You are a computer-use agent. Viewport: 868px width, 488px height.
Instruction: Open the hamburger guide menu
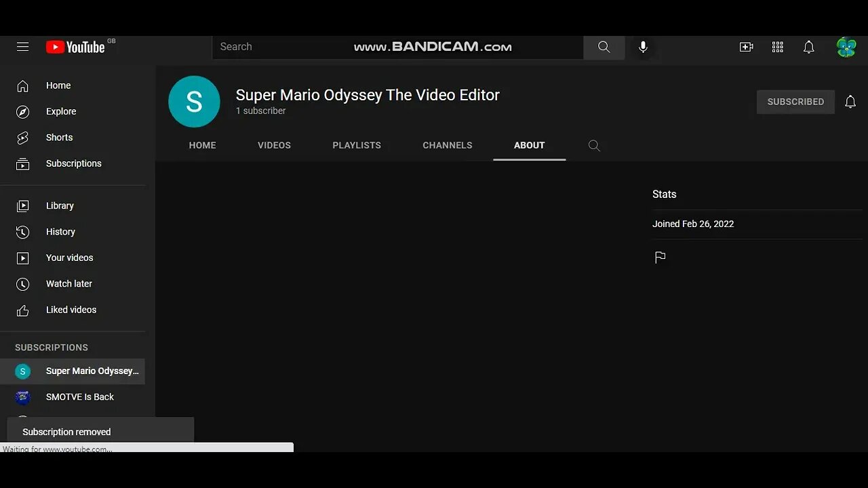pos(23,47)
